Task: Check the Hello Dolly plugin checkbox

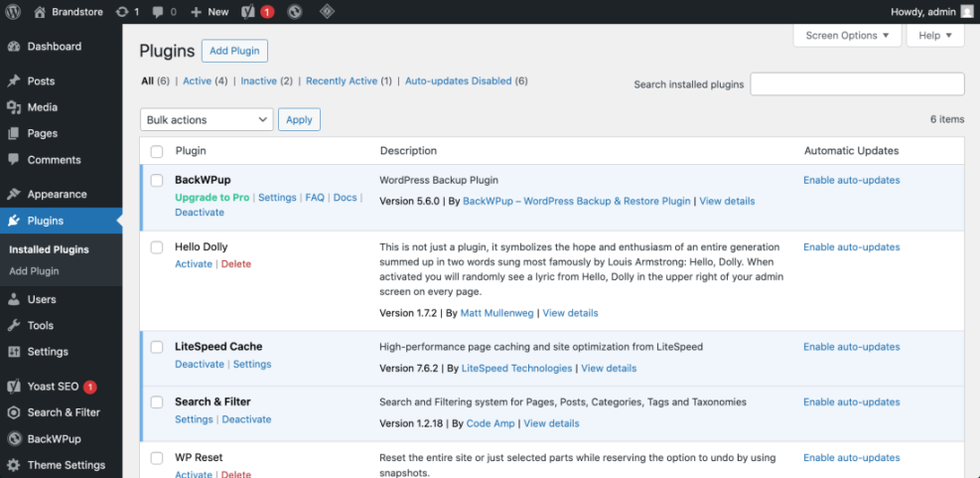Action: click(157, 247)
